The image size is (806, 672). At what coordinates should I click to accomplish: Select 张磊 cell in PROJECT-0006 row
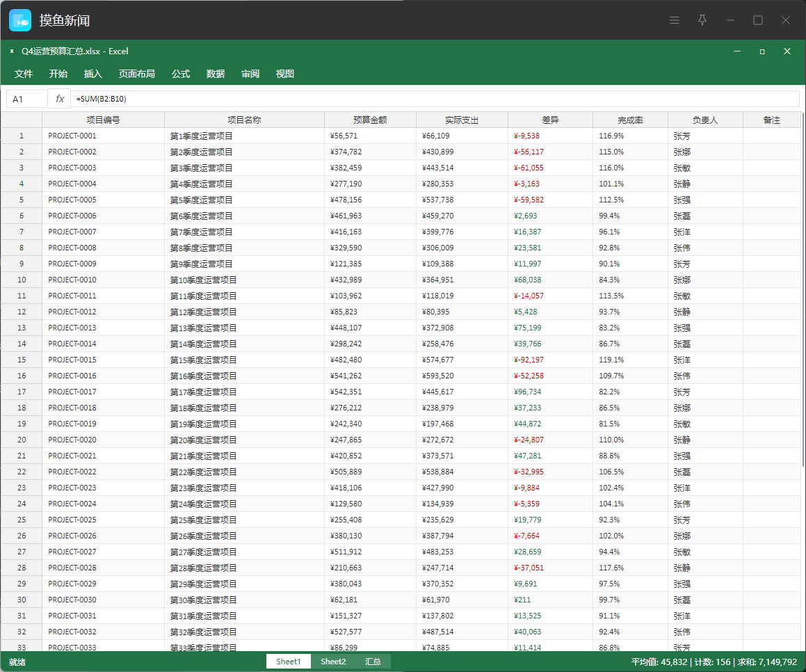click(x=706, y=216)
